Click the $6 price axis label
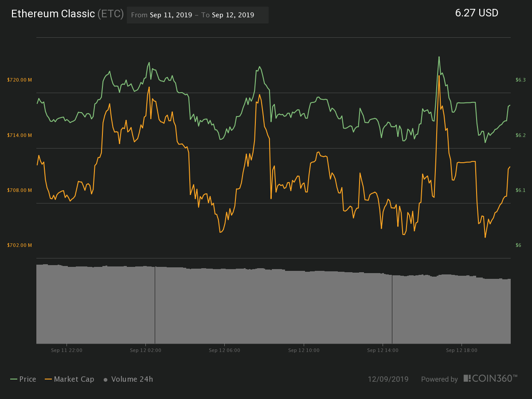 pyautogui.click(x=518, y=245)
